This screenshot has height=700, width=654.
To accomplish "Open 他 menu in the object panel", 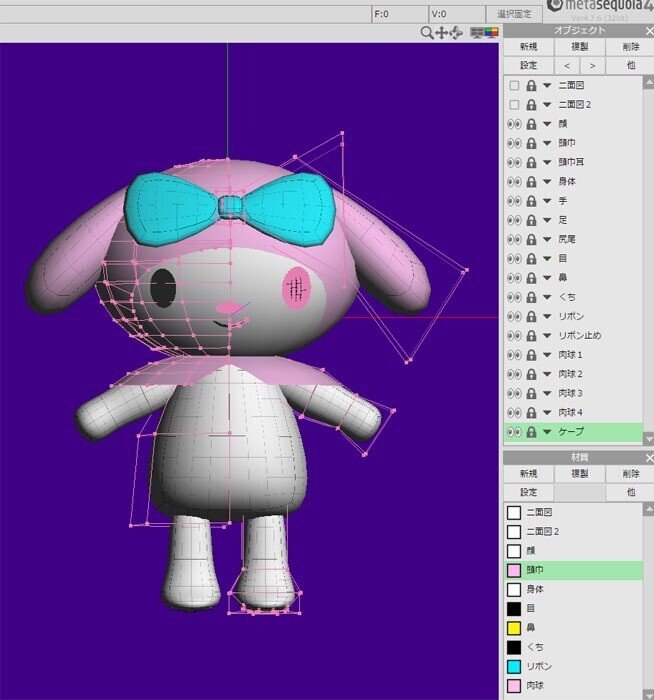I will (630, 65).
